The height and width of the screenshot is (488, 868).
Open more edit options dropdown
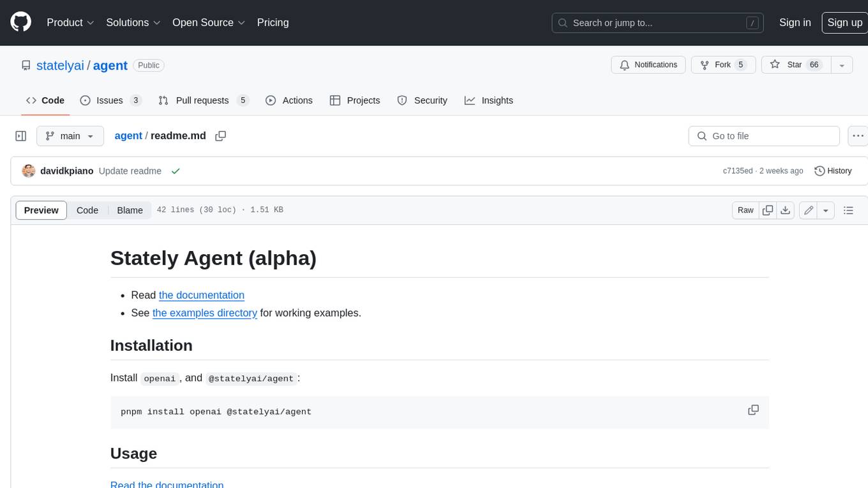(x=826, y=210)
